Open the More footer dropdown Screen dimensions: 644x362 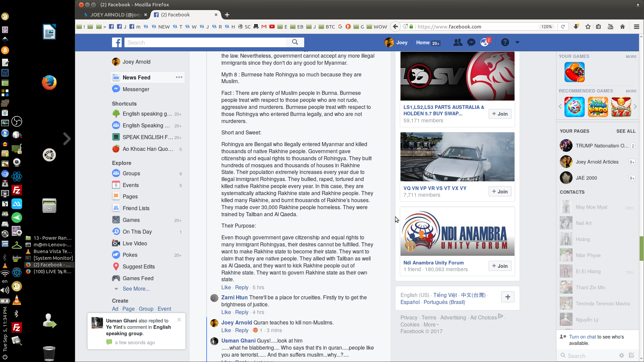click(x=431, y=324)
